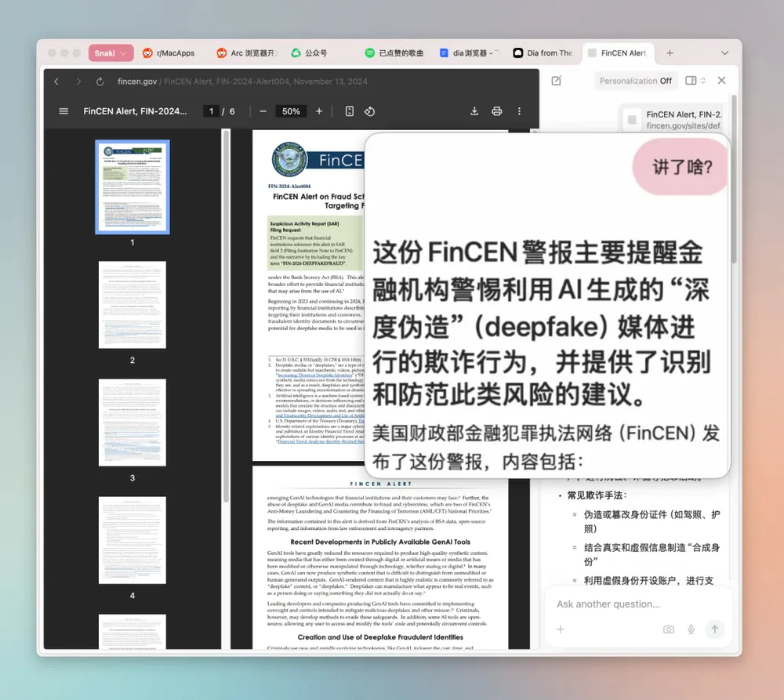Screen dimensions: 784x700
Task: Zoom in using the plus icon
Action: [319, 111]
